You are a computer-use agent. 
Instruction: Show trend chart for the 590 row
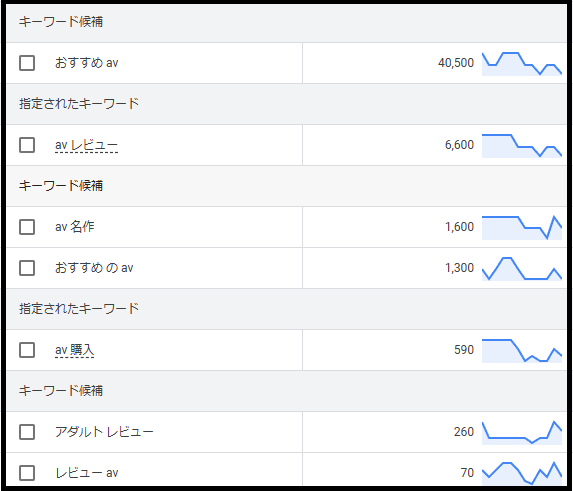pos(522,351)
